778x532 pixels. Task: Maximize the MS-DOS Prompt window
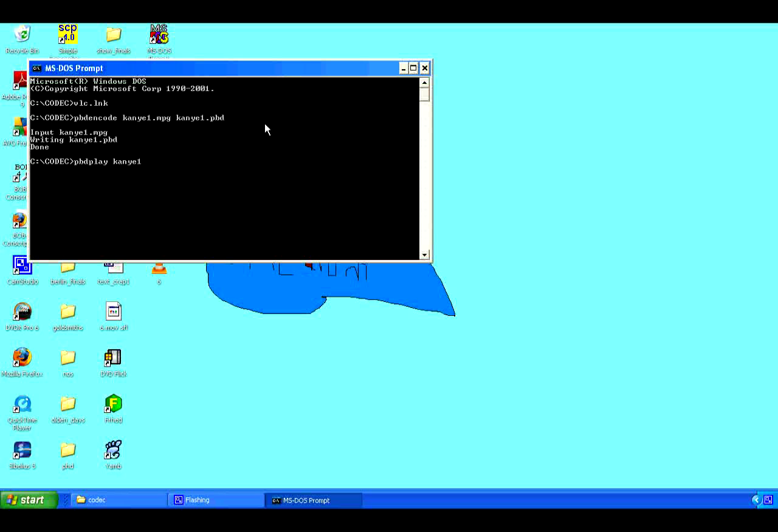tap(413, 68)
